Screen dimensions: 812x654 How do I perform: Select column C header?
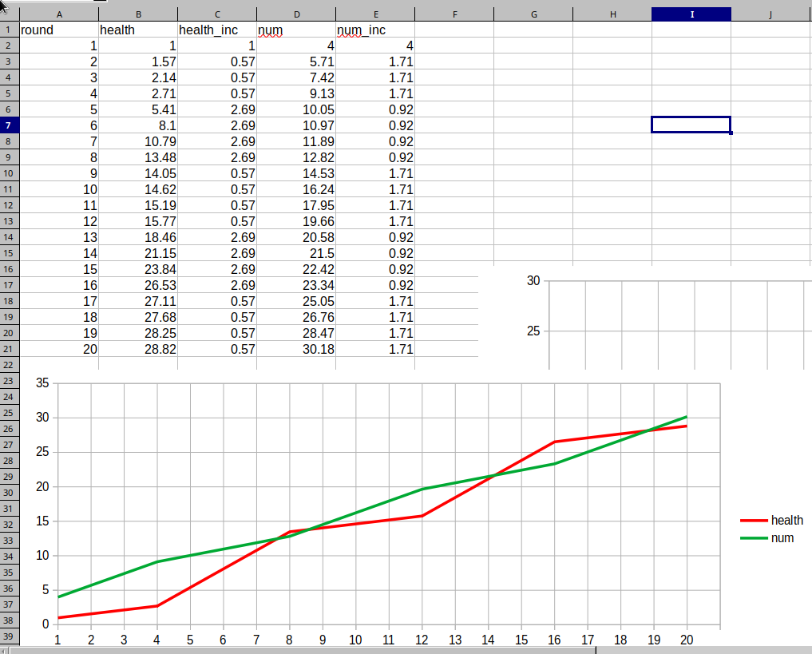[x=216, y=14]
